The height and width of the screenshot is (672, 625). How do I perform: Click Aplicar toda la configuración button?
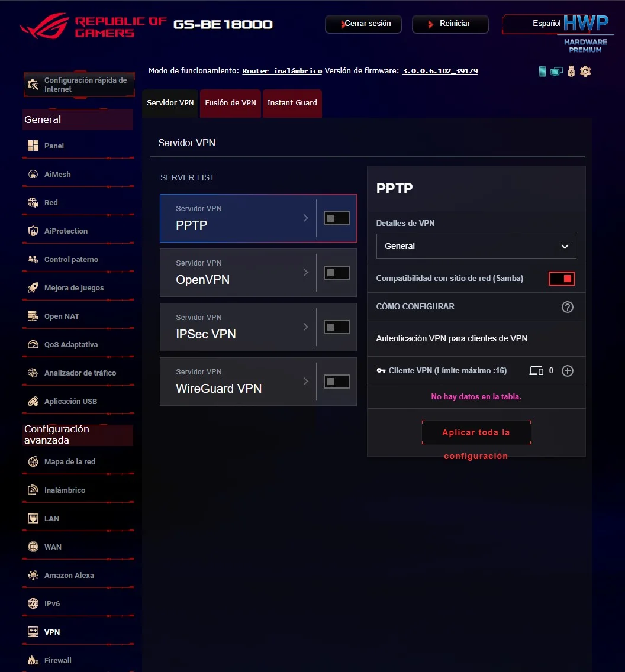click(x=476, y=432)
